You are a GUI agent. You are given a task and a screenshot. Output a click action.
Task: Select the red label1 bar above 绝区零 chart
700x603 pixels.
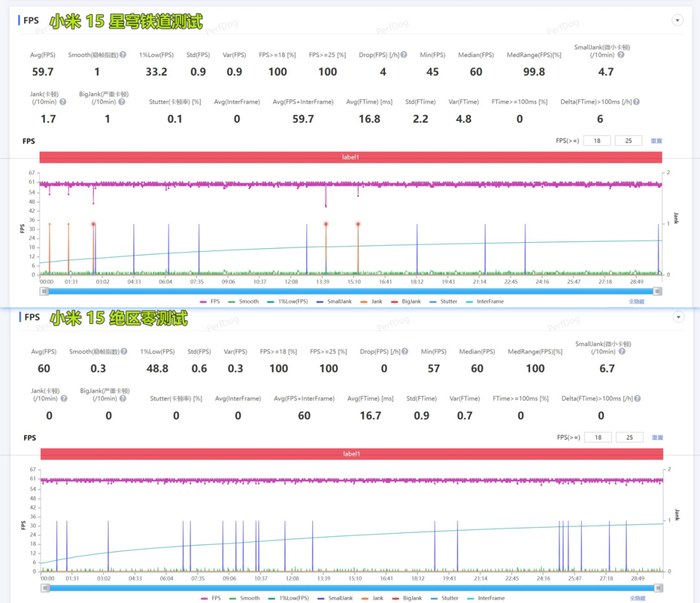[x=352, y=454]
